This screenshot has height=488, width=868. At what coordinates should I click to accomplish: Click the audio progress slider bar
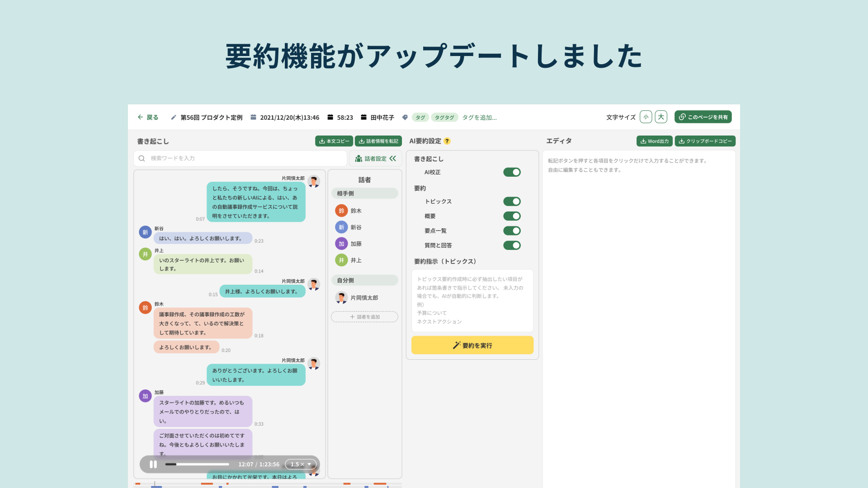198,465
